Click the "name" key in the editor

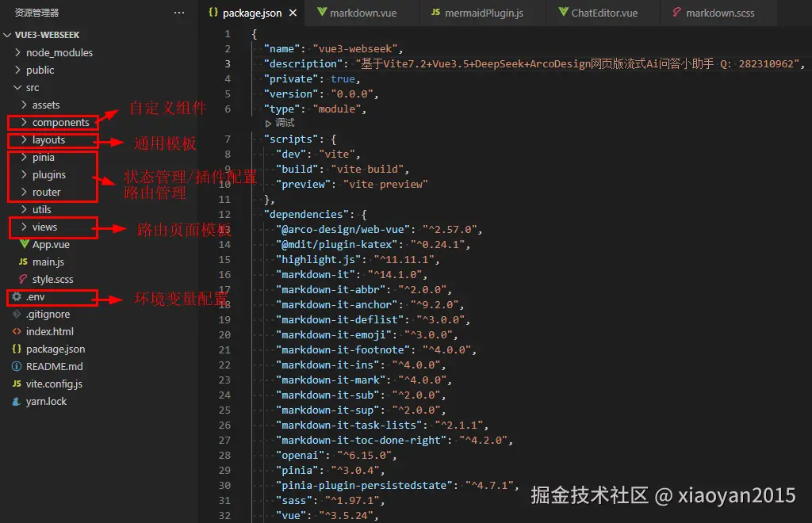click(282, 48)
